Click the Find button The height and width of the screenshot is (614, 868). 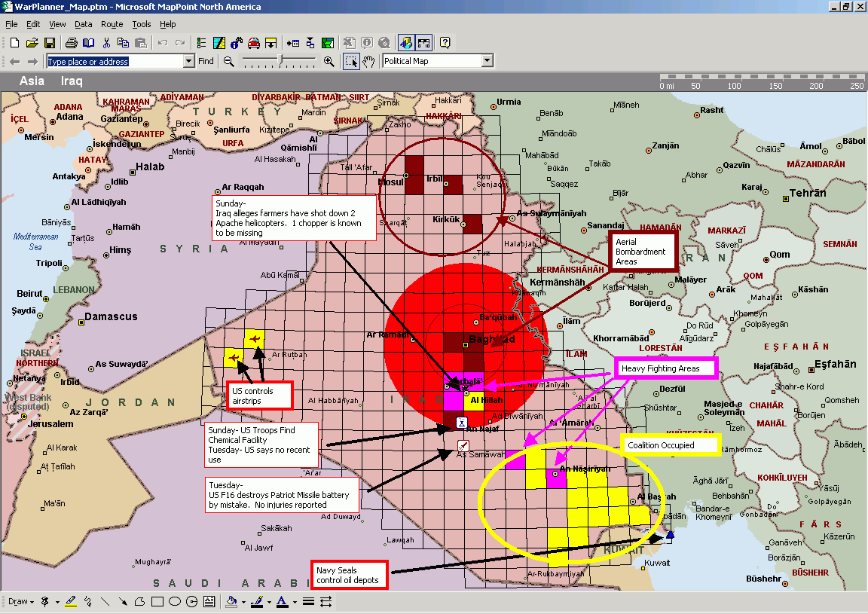click(206, 62)
